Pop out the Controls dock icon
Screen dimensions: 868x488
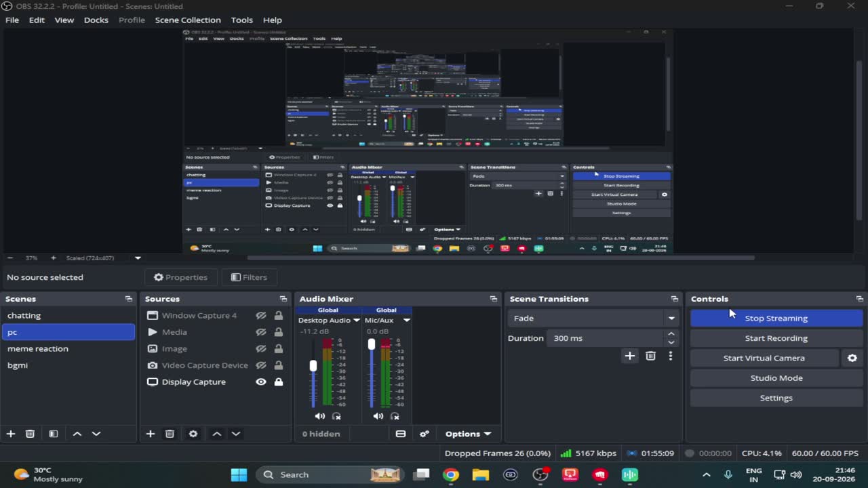click(x=860, y=299)
